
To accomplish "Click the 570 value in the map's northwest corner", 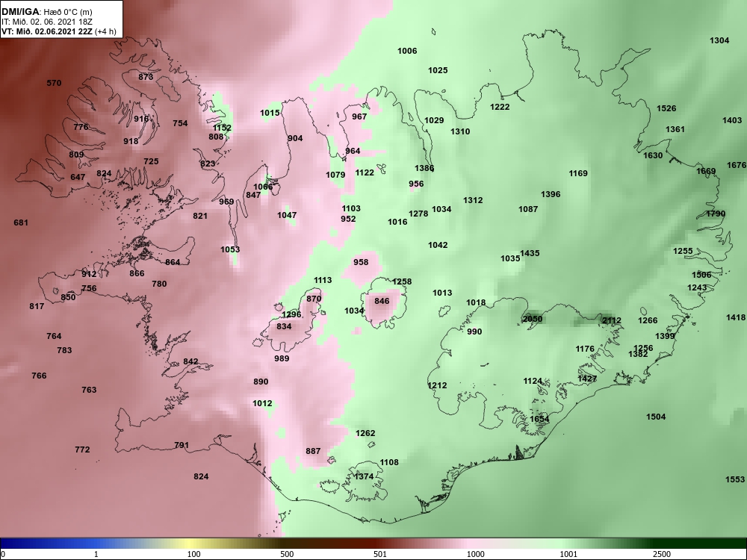I will tap(54, 83).
